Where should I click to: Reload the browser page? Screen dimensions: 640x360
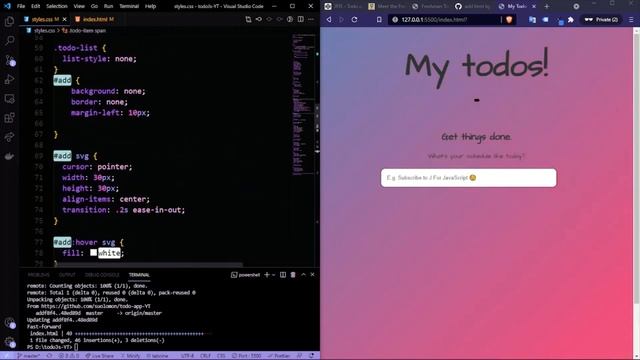[354, 20]
